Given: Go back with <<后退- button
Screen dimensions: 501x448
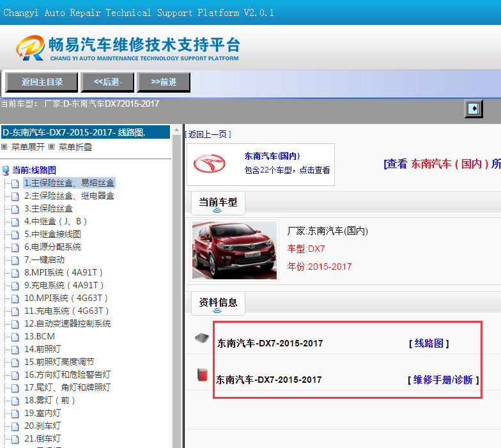Looking at the screenshot, I should [x=107, y=82].
